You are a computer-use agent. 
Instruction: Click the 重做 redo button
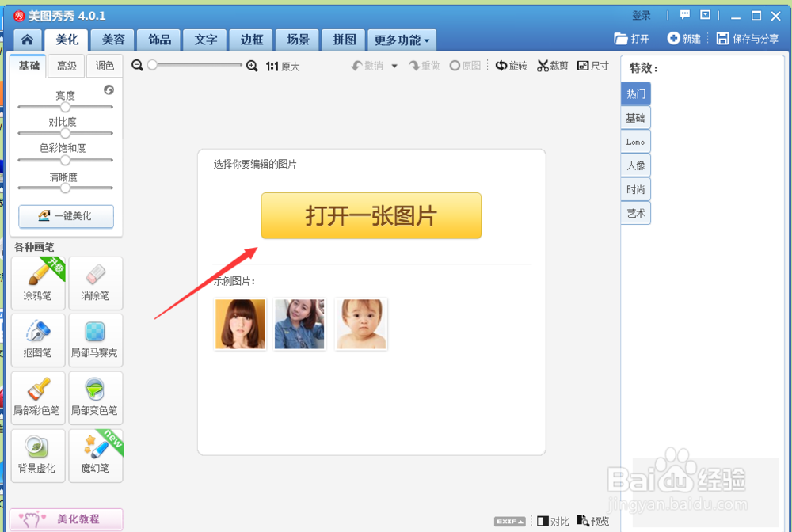(x=425, y=66)
